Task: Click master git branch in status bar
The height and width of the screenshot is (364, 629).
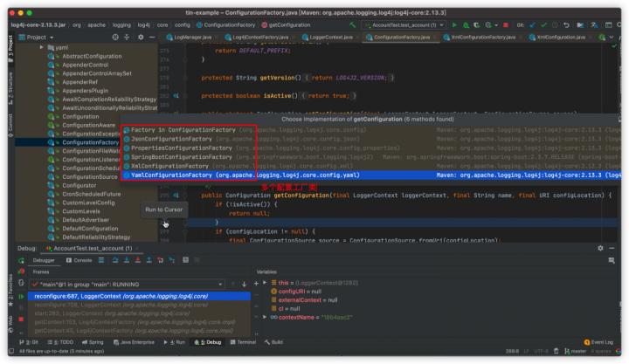Action: coord(576,351)
